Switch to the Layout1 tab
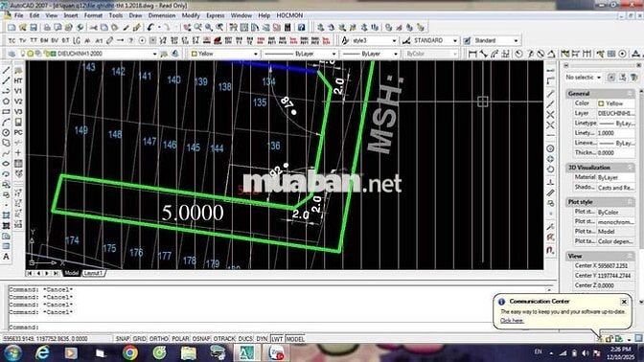The height and width of the screenshot is (362, 644). [93, 273]
